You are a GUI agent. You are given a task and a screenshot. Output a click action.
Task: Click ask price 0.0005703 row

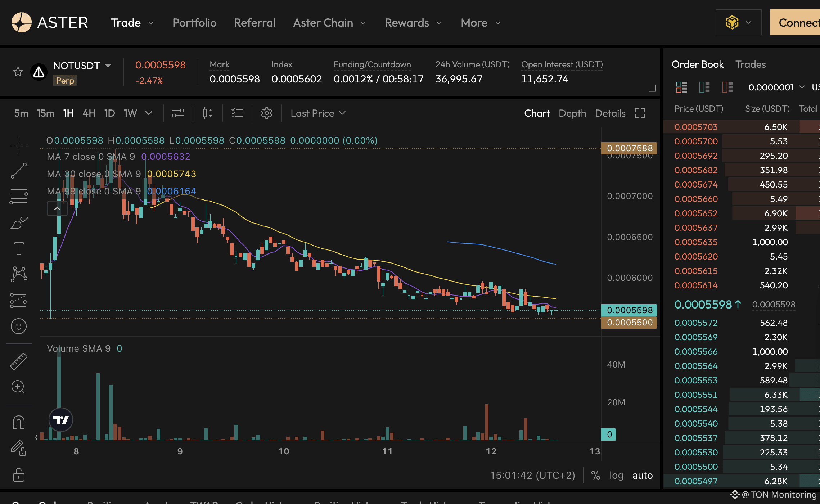coord(742,127)
